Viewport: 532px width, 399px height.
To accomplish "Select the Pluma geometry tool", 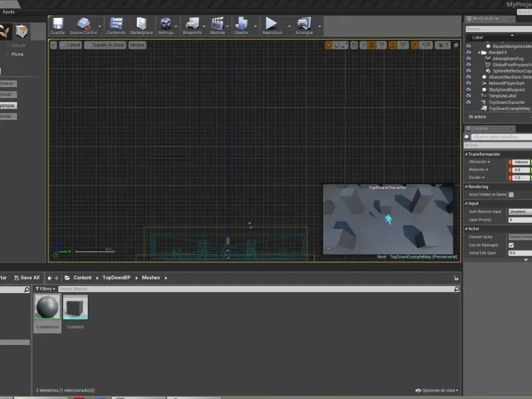I will (x=17, y=54).
